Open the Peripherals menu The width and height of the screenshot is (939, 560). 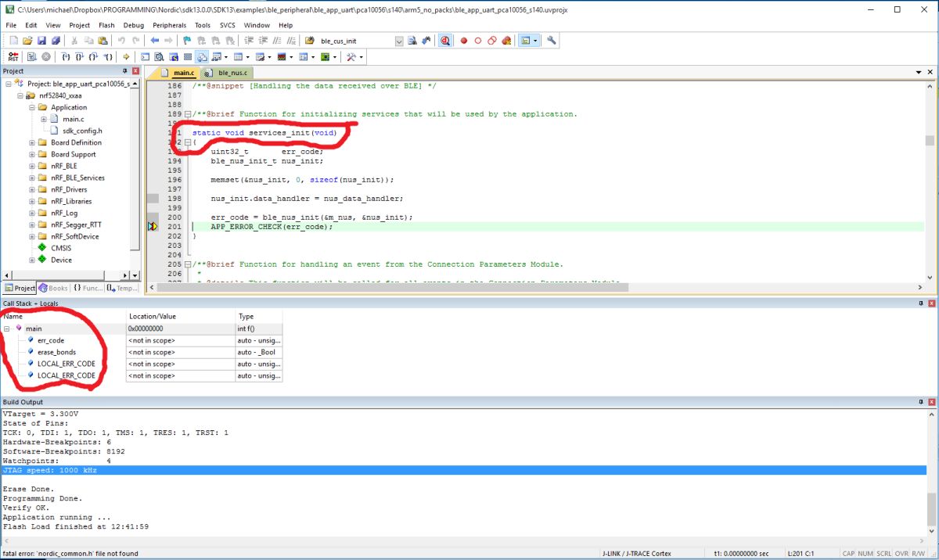point(170,25)
